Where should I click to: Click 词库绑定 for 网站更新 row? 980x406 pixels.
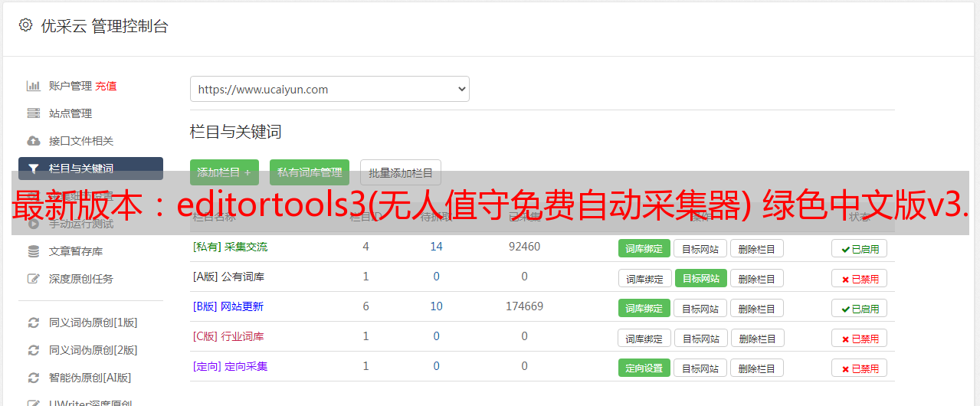644,308
